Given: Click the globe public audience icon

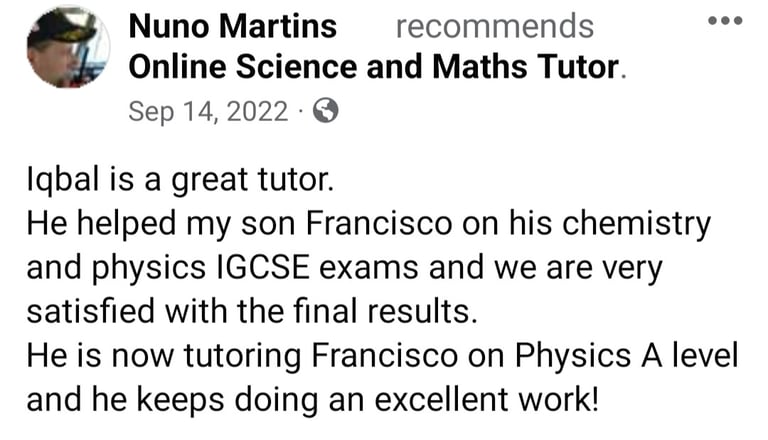Looking at the screenshot, I should coord(326,111).
